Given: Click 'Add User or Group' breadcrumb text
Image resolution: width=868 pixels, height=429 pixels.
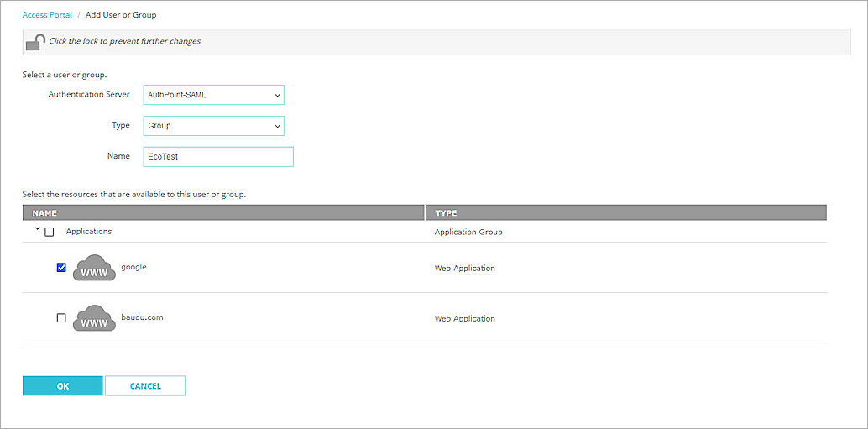Looking at the screenshot, I should (121, 15).
